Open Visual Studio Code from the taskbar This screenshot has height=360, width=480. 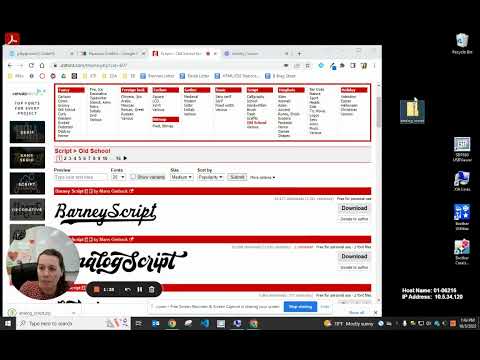click(205, 323)
